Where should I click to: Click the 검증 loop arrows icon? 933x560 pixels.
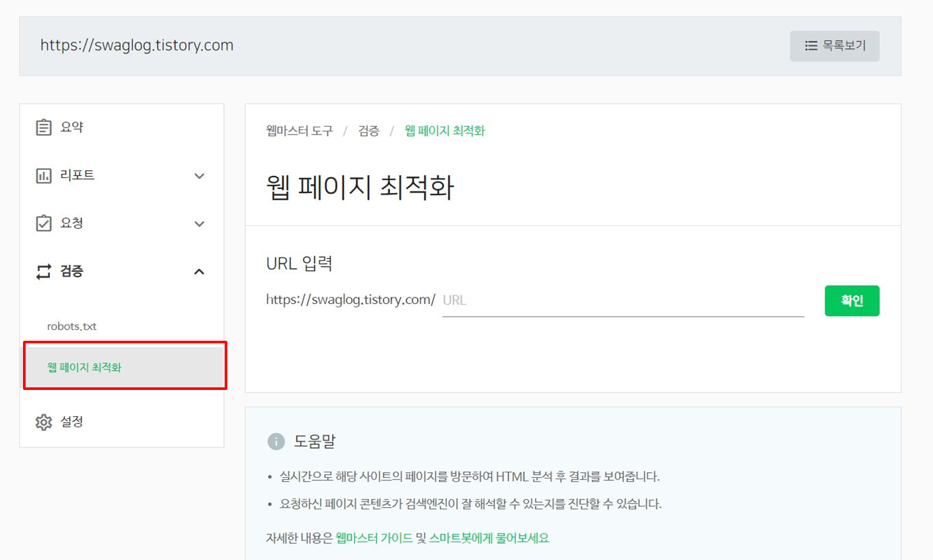click(x=43, y=271)
